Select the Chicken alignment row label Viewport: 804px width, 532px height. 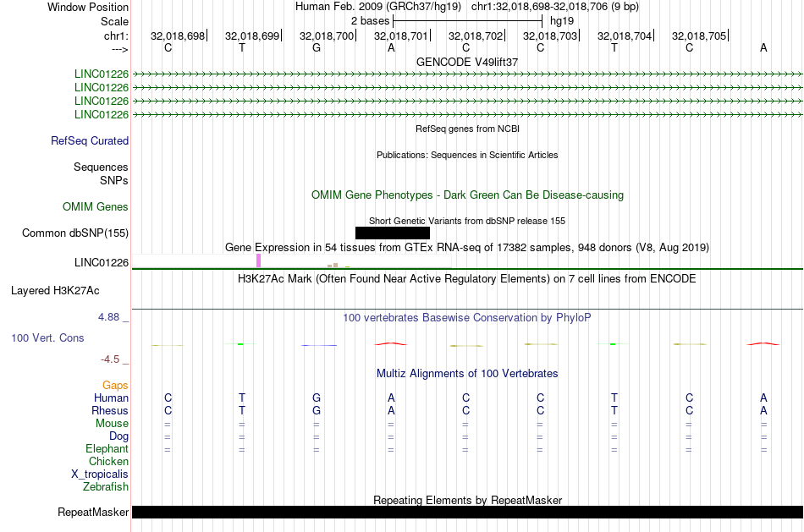[x=108, y=462]
